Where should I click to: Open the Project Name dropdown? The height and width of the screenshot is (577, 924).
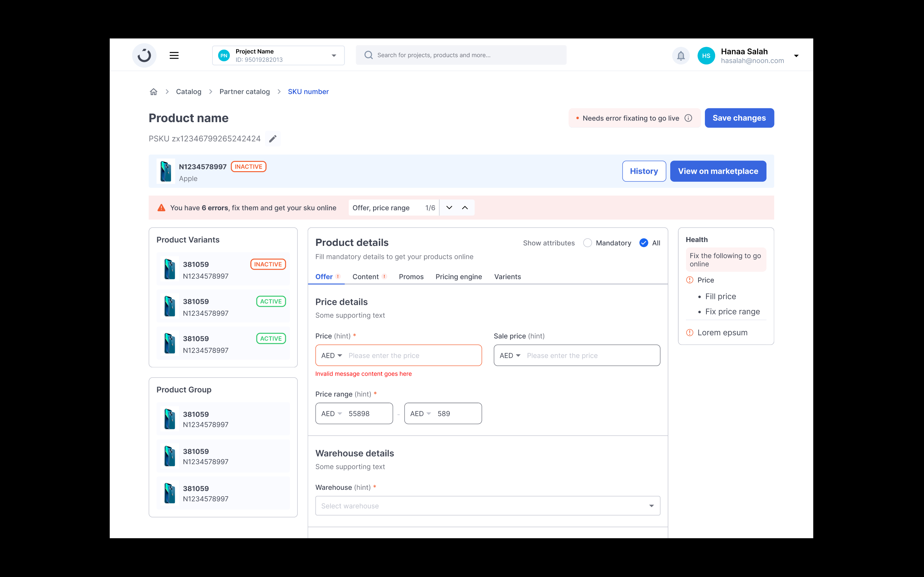278,56
